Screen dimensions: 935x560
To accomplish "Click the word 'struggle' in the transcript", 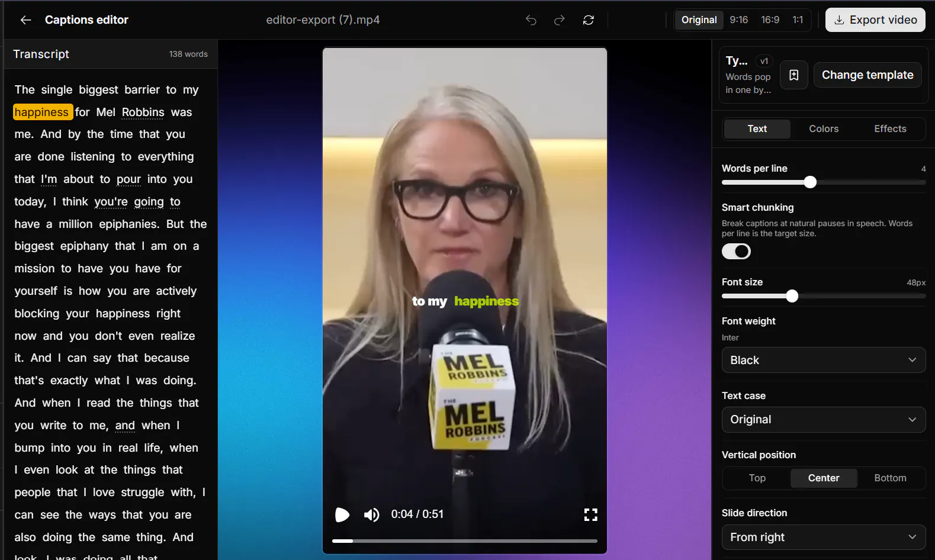I will (x=143, y=493).
